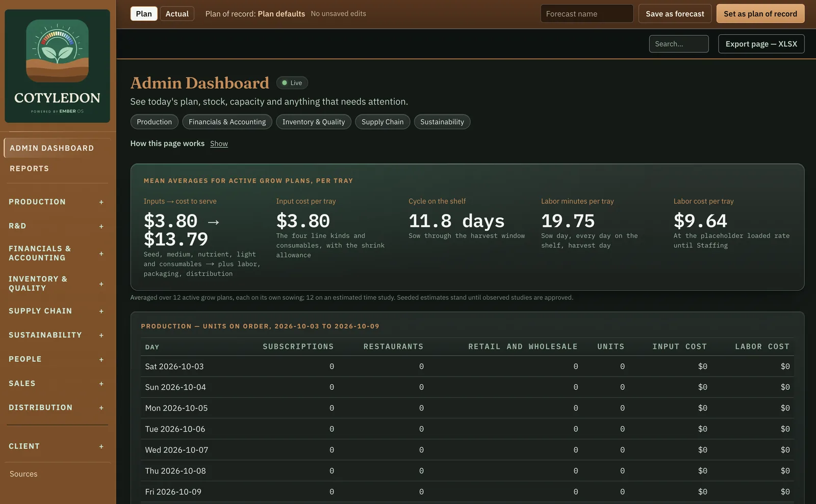This screenshot has width=816, height=504.
Task: Open Reports in sidebar
Action: pyautogui.click(x=57, y=168)
